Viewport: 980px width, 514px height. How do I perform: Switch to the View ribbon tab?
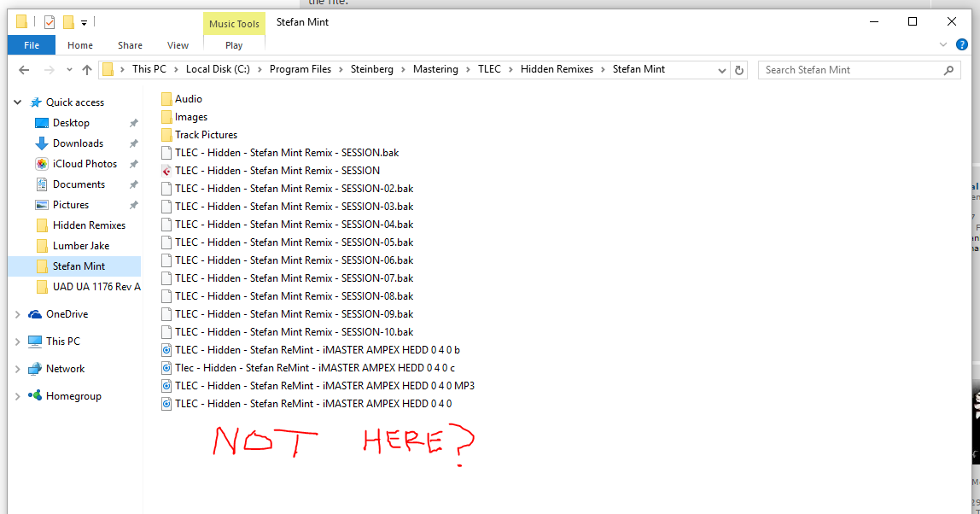tap(178, 45)
